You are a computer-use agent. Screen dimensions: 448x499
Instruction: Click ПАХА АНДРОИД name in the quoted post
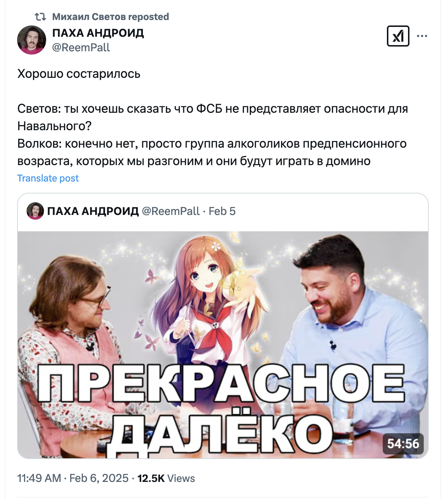pyautogui.click(x=93, y=211)
